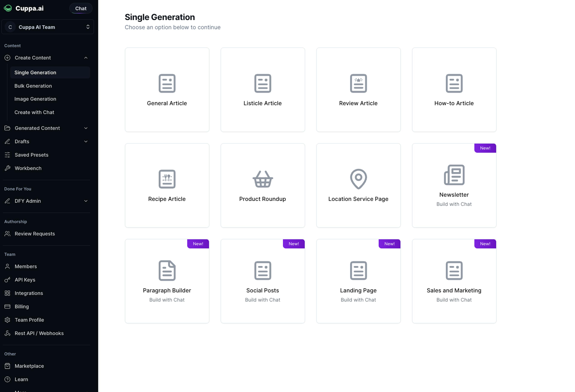Screen dimensions: 575x392
Task: Open API Keys key icon in sidebar
Action: (7, 280)
